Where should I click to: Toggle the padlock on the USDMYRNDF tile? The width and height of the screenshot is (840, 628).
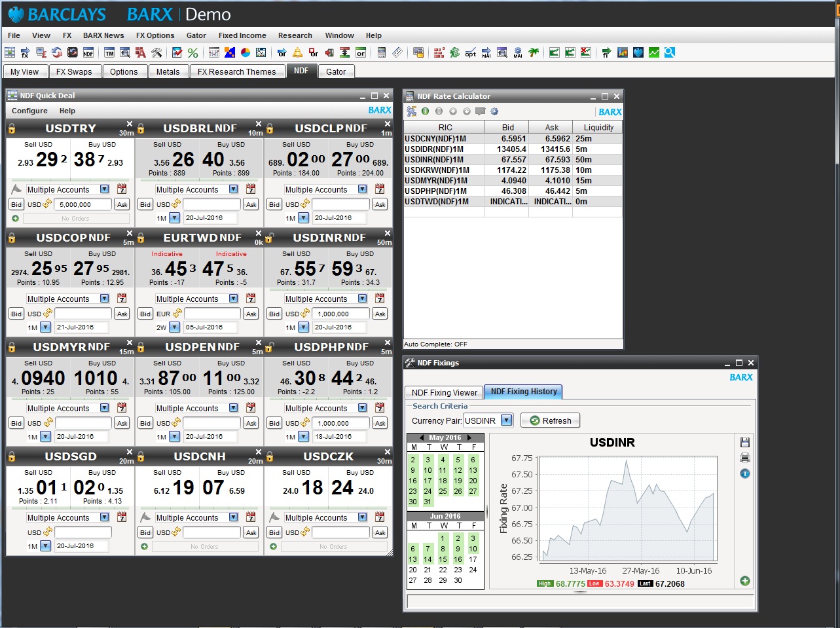[12, 347]
